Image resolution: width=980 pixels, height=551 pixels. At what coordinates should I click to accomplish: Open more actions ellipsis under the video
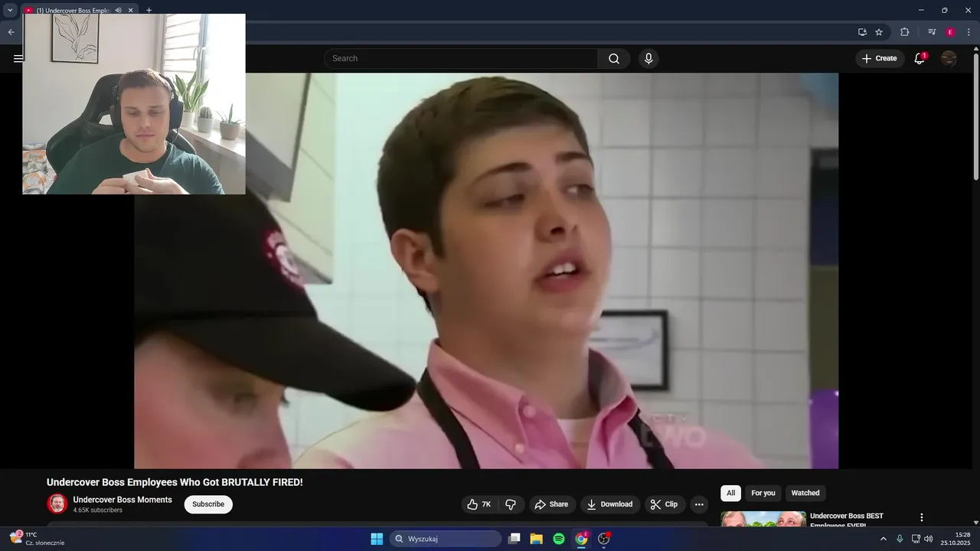(x=699, y=504)
